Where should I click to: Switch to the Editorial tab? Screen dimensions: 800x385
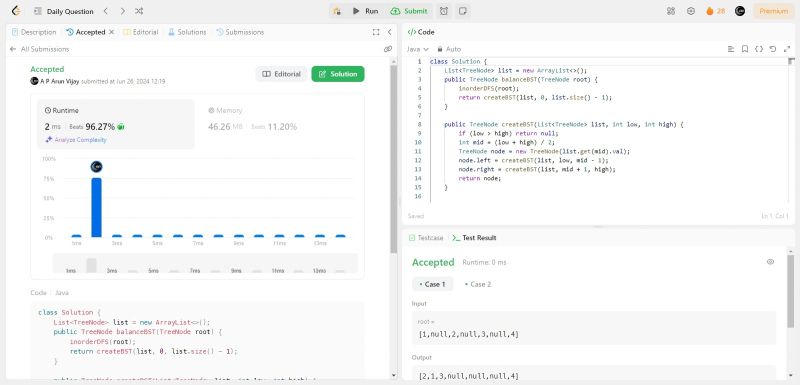141,32
